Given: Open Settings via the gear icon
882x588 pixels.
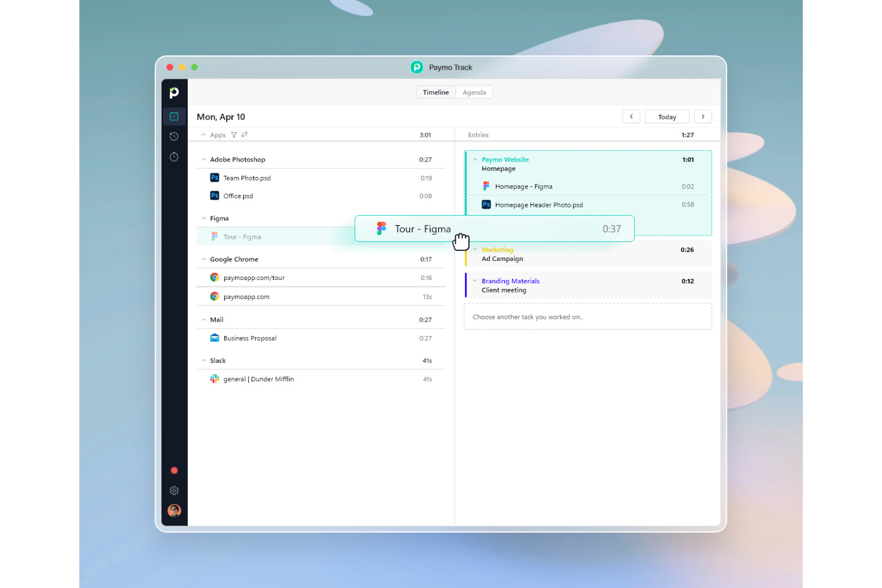Looking at the screenshot, I should tap(174, 490).
